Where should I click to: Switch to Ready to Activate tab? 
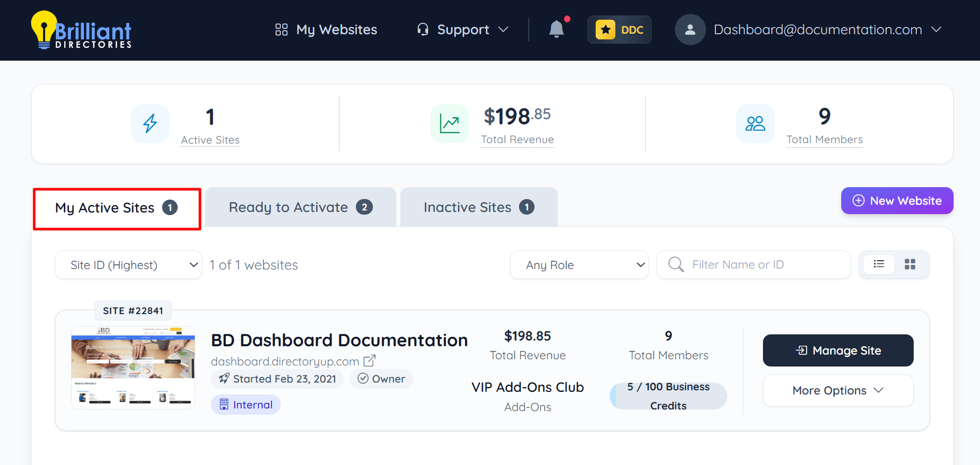coord(300,207)
